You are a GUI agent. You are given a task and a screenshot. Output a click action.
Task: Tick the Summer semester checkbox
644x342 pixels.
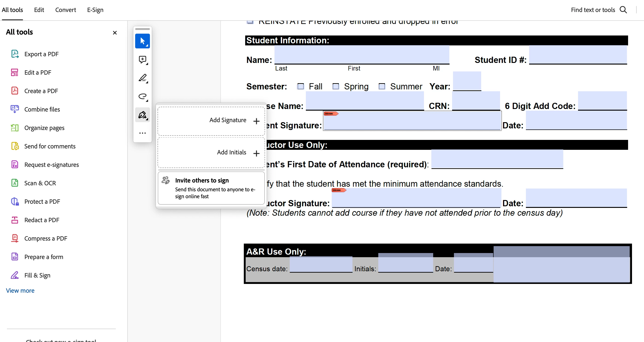point(382,86)
